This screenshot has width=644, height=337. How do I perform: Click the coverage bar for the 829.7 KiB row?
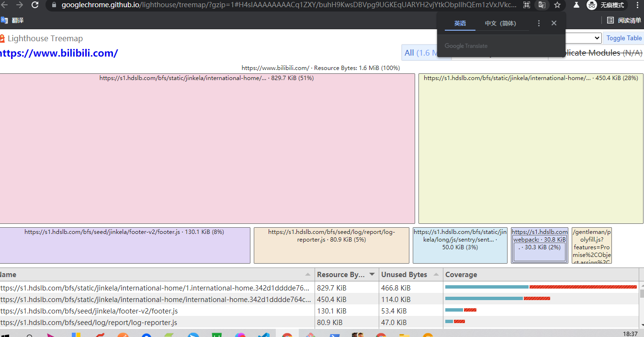541,287
